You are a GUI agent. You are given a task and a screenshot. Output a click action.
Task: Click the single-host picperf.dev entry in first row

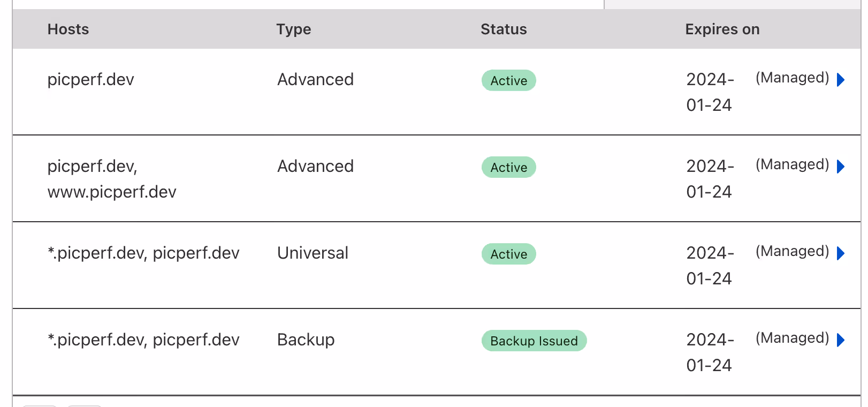(90, 79)
